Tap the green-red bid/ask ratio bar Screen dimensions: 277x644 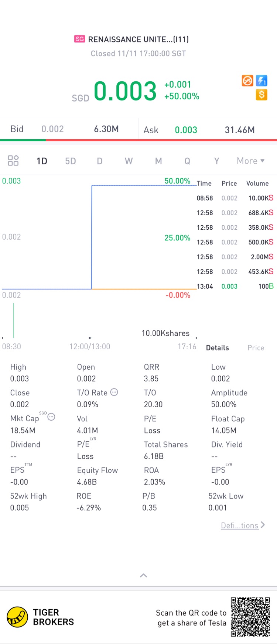(x=138, y=140)
